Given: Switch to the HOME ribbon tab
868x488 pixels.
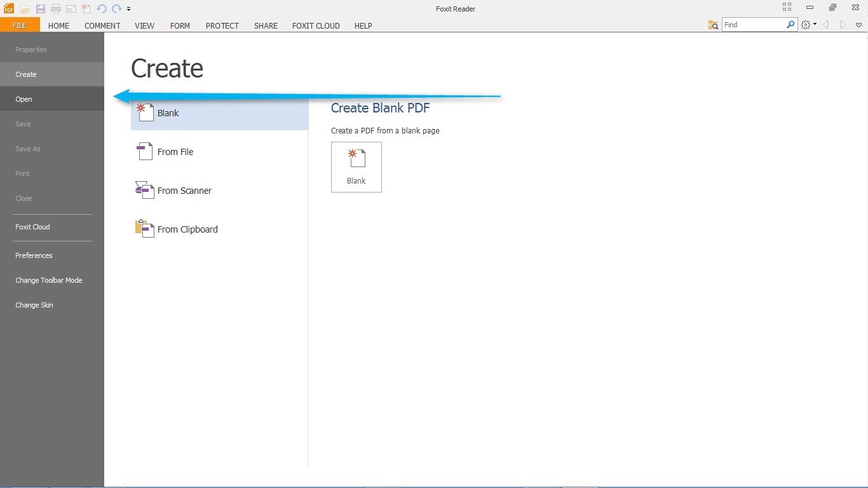Looking at the screenshot, I should tap(59, 25).
